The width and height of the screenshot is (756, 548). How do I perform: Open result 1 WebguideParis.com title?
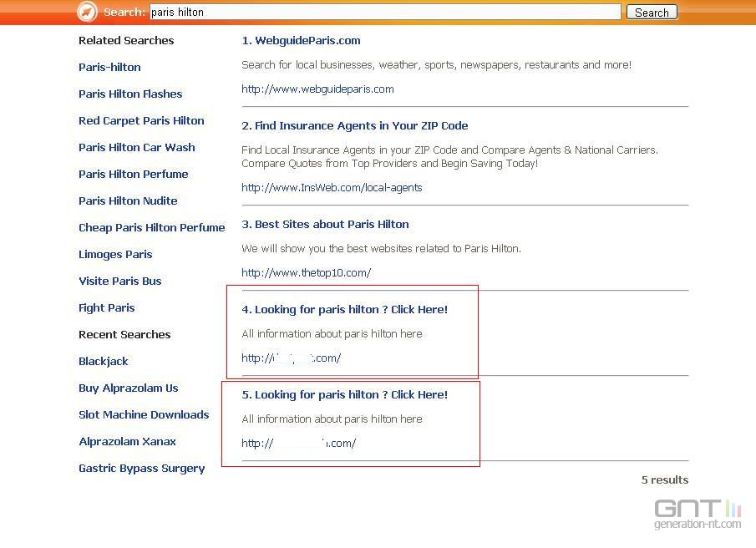[301, 40]
